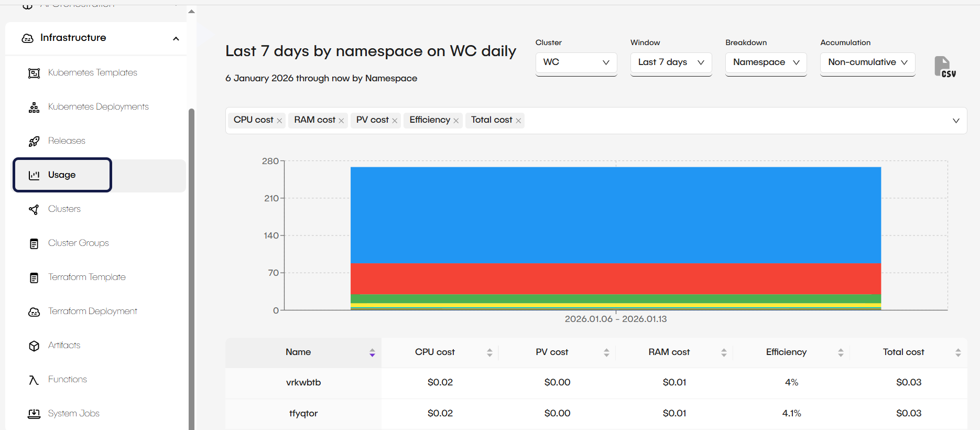This screenshot has height=430, width=980.
Task: Collapse the Infrastructure sidebar section
Action: click(176, 38)
